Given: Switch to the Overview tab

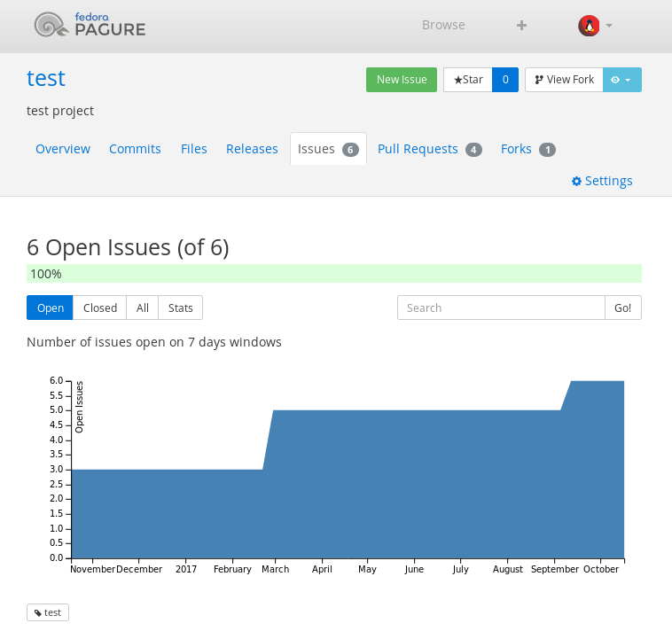Looking at the screenshot, I should (x=63, y=149).
